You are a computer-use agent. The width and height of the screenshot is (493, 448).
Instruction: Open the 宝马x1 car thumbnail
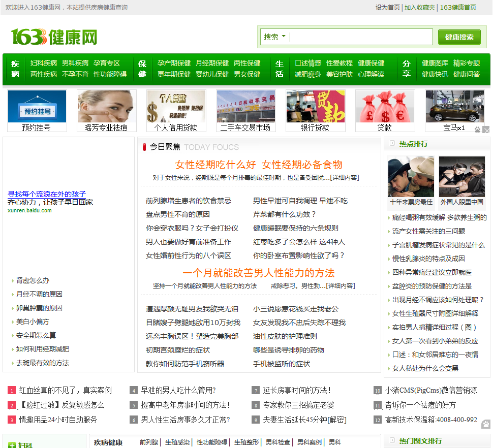[455, 111]
